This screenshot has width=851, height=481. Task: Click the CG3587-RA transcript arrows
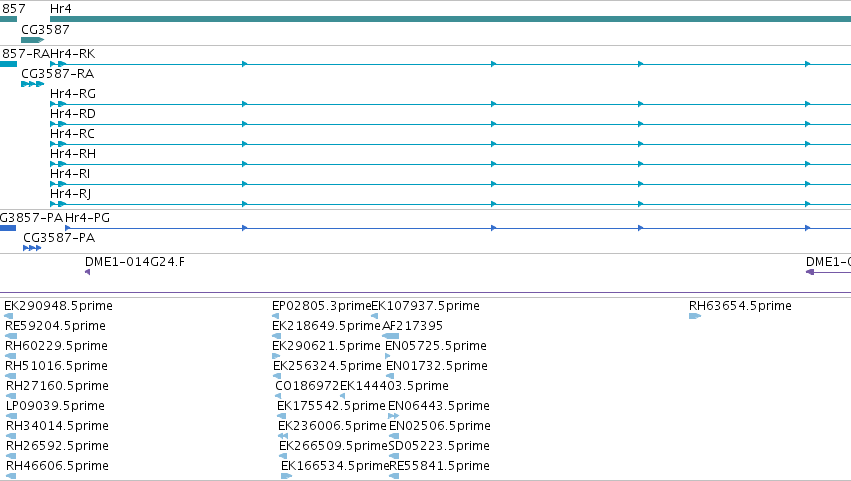click(33, 84)
